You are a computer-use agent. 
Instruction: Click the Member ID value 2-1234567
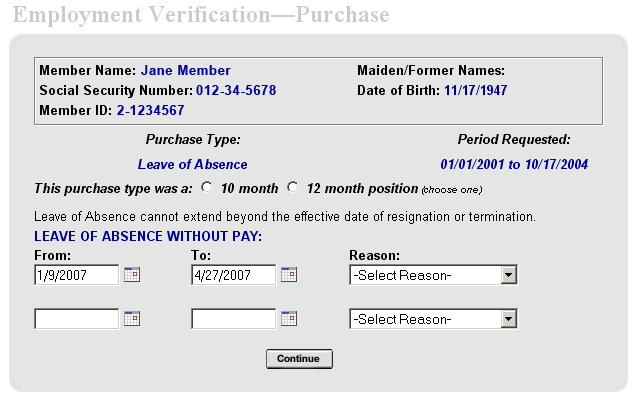[x=150, y=110]
